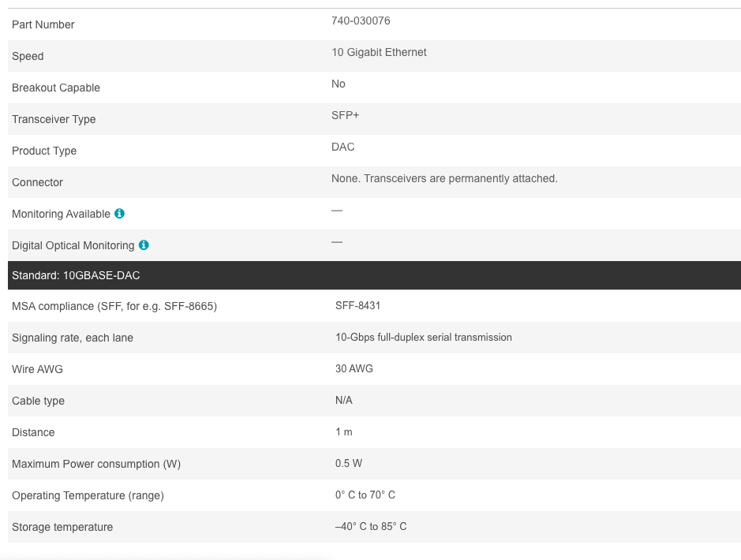
Task: Click the DAC product type value
Action: [342, 147]
